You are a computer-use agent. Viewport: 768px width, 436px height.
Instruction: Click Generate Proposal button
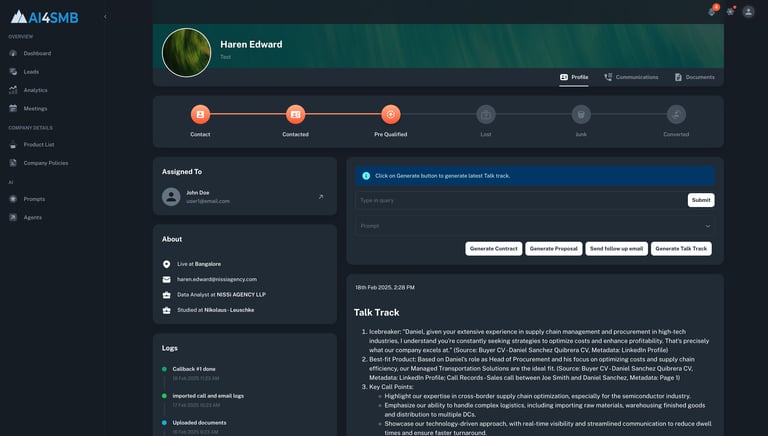tap(553, 248)
